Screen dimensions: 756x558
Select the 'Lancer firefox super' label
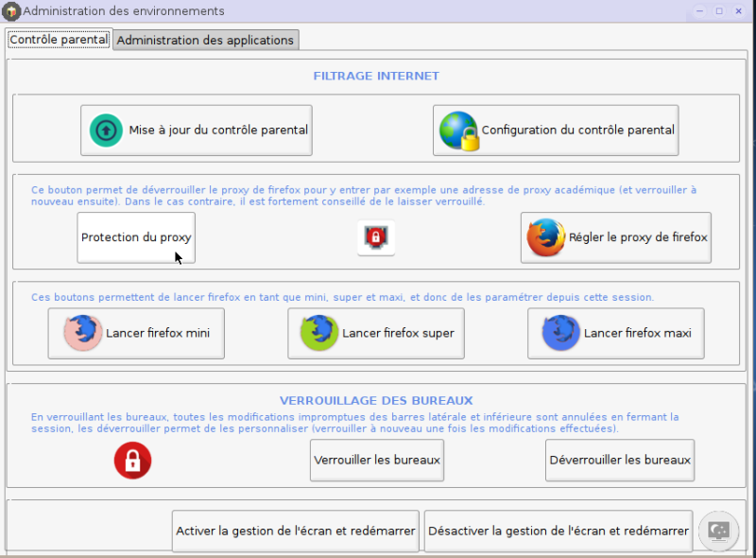pos(398,333)
